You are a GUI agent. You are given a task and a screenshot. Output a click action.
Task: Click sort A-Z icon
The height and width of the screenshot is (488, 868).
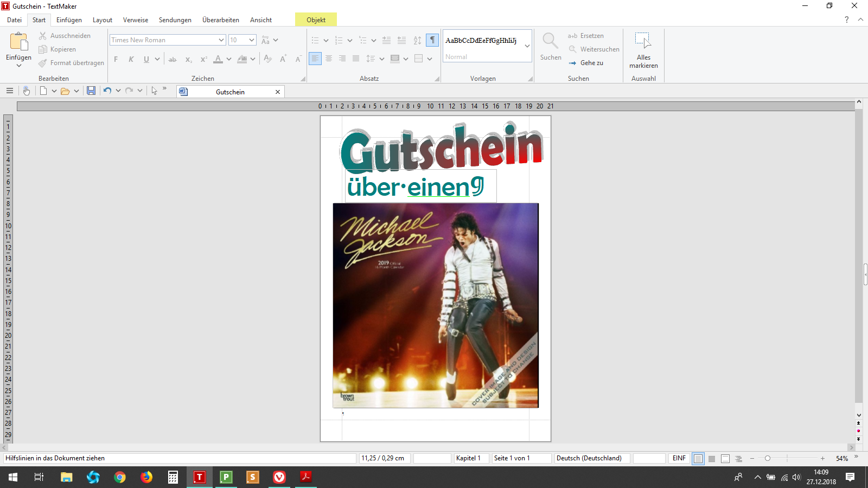point(417,40)
